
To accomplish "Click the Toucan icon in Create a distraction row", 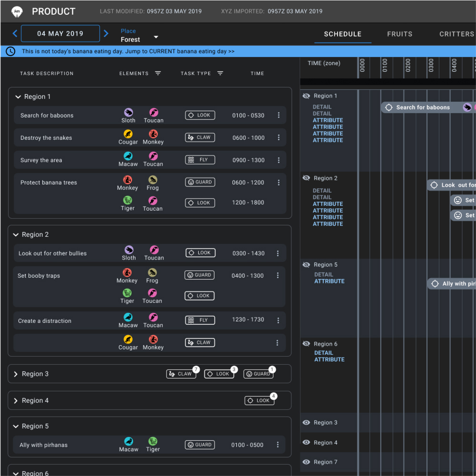I will pyautogui.click(x=153, y=317).
